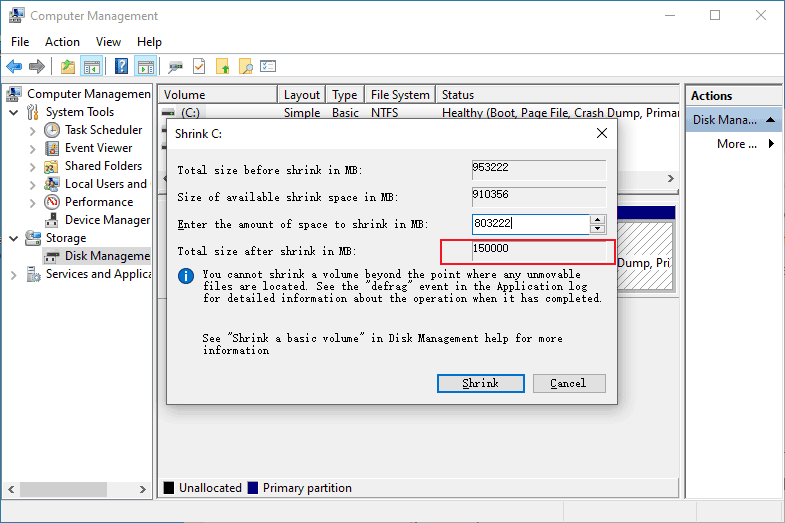This screenshot has width=785, height=523.
Task: Open the File menu
Action: click(x=20, y=42)
